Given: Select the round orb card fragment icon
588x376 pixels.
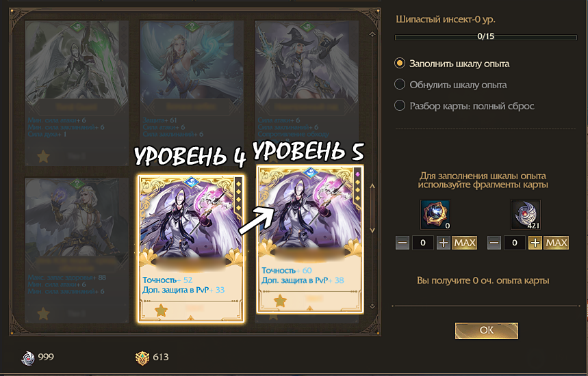Looking at the screenshot, I should pos(435,214).
